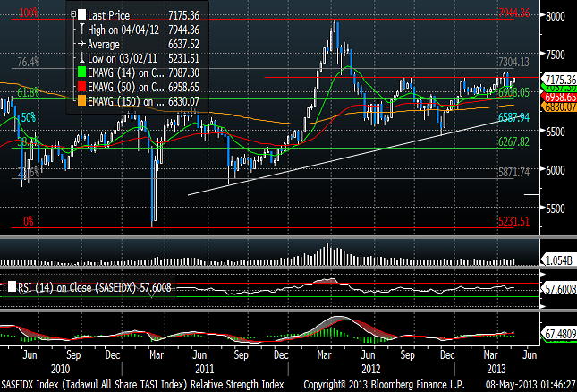Screen dimensions: 577x392
Task: Click the Low marker icon in legend
Action: coord(81,58)
